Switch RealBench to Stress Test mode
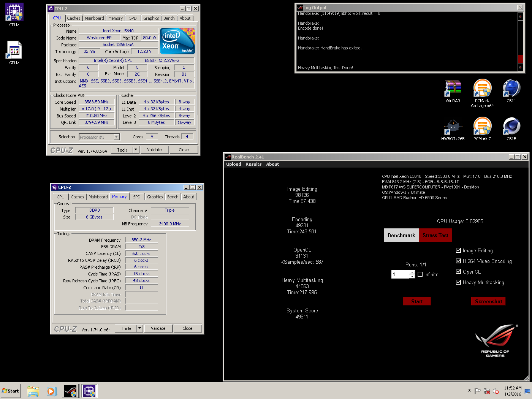This screenshot has width=532, height=399. tap(435, 235)
